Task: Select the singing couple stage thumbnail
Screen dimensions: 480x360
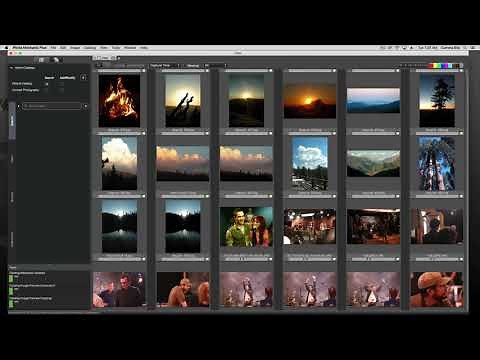Action: [246, 227]
